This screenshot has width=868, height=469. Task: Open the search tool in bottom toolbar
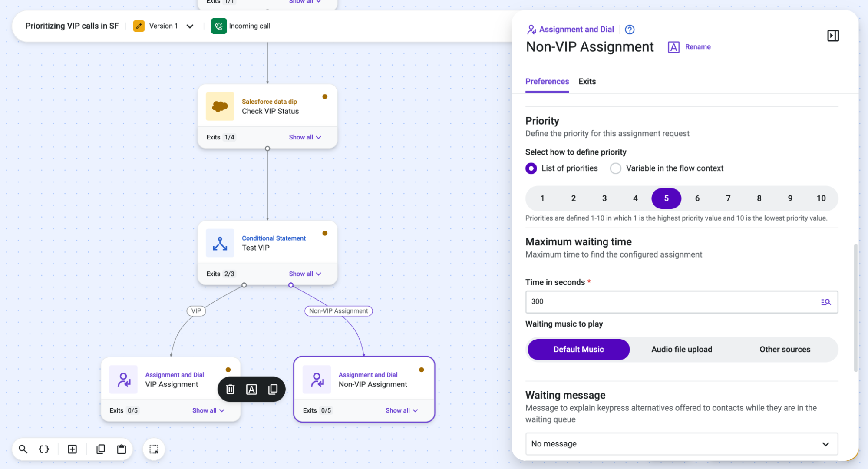23,449
